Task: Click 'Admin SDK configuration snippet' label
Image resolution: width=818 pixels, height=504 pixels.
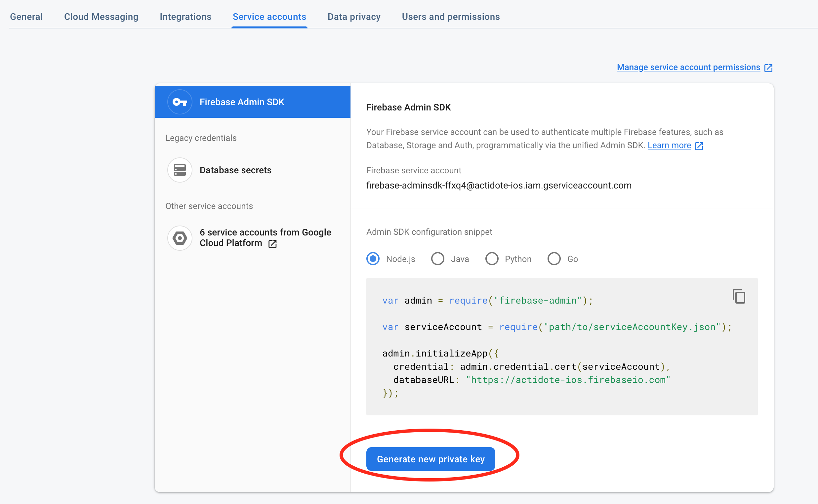Action: click(x=429, y=232)
